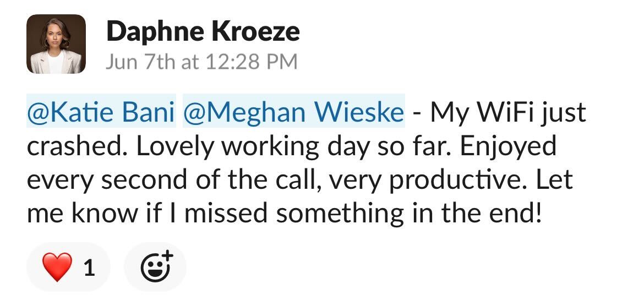Open Daphne Kroeze's profile photo
This screenshot has width=644, height=300.
point(56,44)
